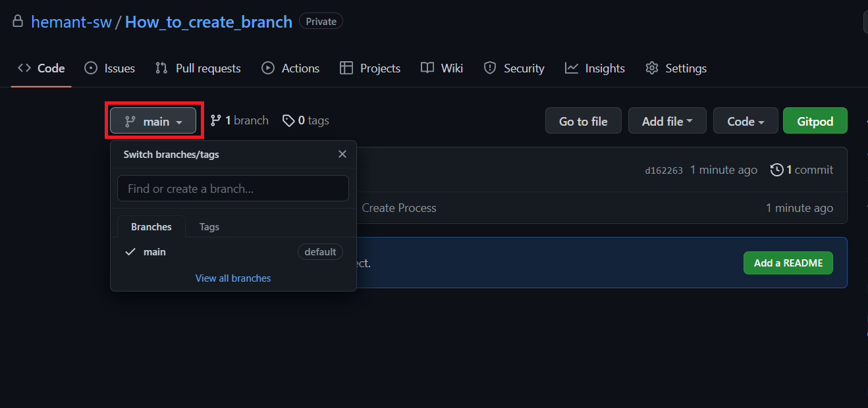Click the Insights graph icon
Image resolution: width=868 pixels, height=408 pixels.
point(572,68)
